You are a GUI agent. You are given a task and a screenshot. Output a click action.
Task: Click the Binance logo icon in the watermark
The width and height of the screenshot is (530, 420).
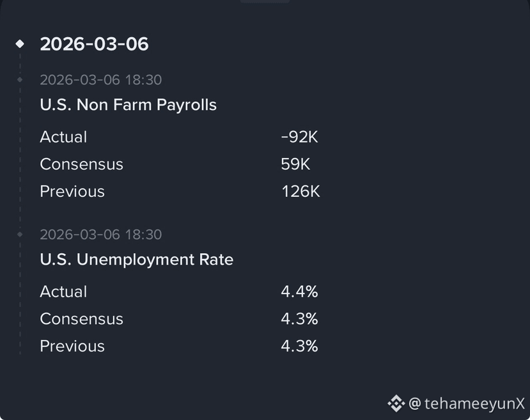click(396, 403)
